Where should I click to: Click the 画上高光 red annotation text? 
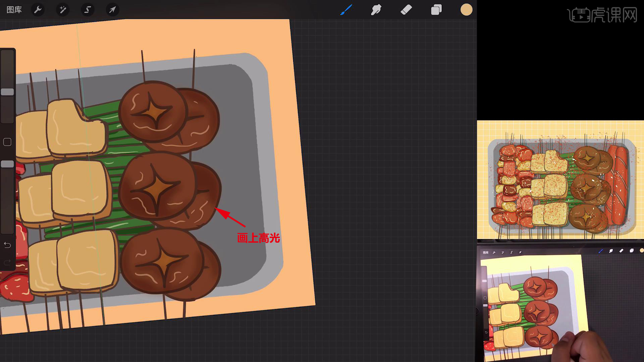258,238
